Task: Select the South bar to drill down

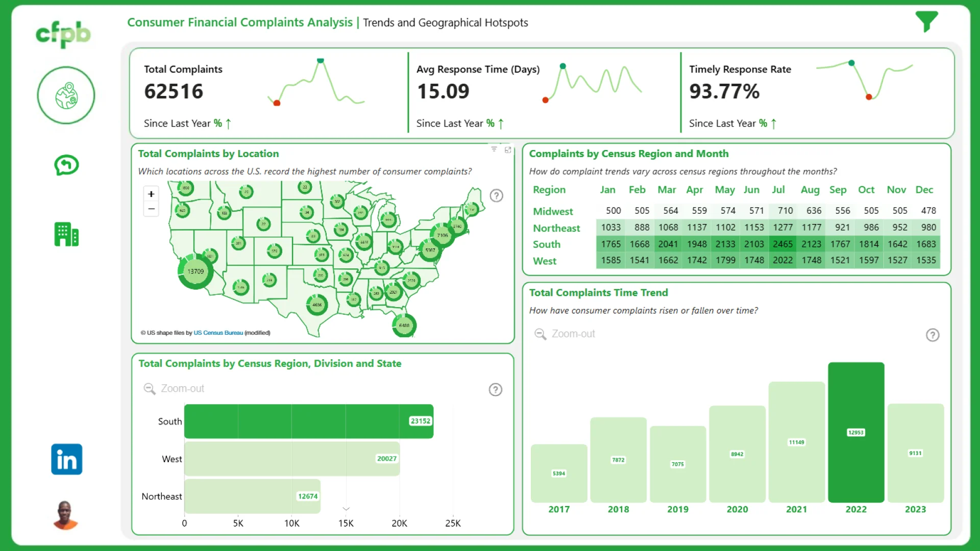Action: [308, 421]
